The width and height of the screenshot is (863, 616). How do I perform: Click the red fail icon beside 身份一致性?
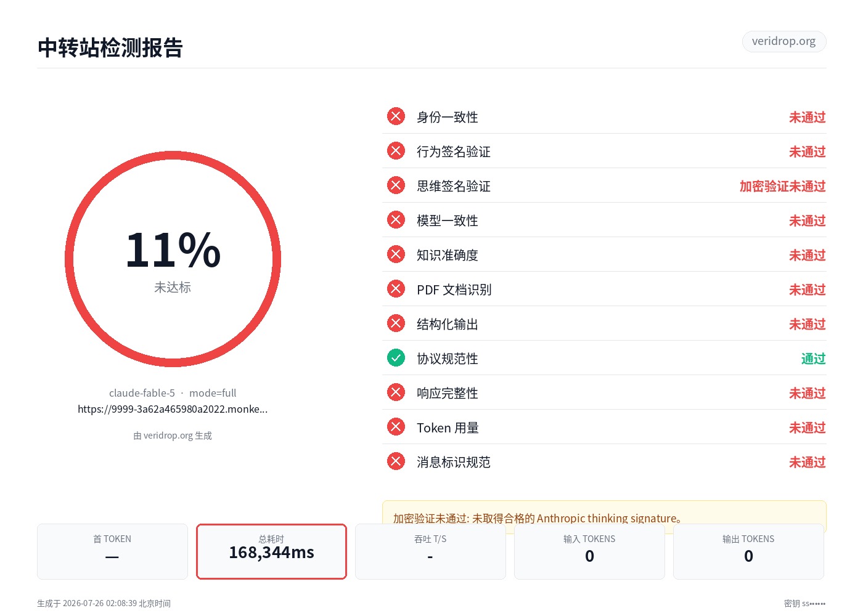[396, 116]
